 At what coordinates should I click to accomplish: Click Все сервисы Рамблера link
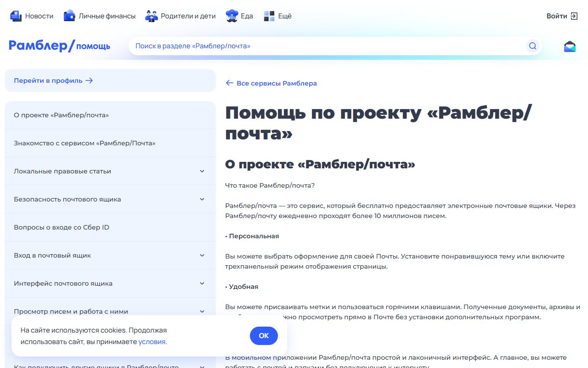(277, 83)
